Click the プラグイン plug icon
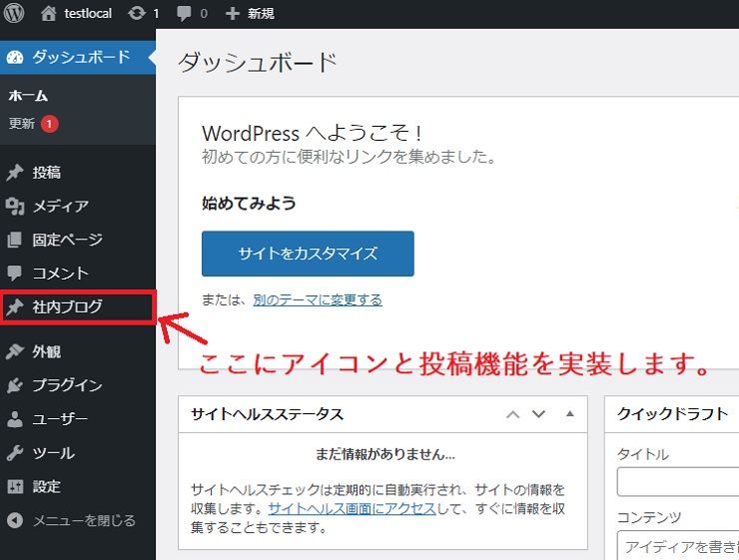This screenshot has width=739, height=560. click(15, 385)
